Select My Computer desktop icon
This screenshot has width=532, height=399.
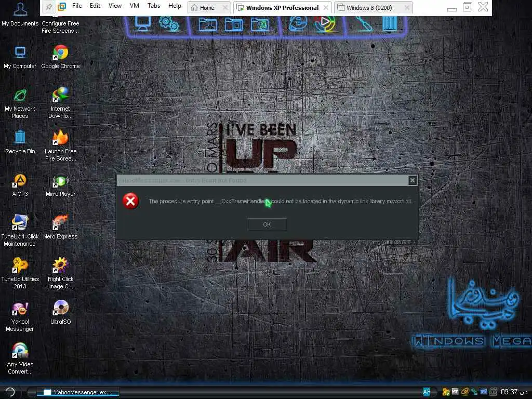(20, 57)
